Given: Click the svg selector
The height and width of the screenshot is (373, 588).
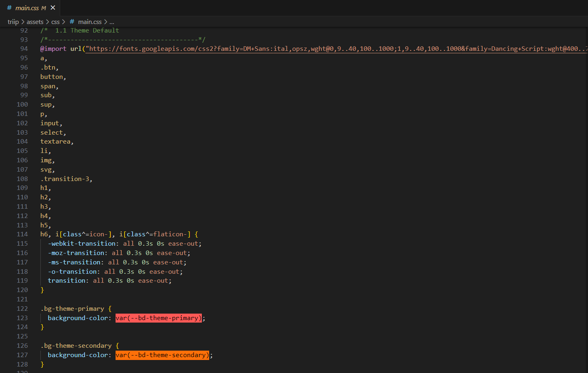Looking at the screenshot, I should pyautogui.click(x=46, y=170).
